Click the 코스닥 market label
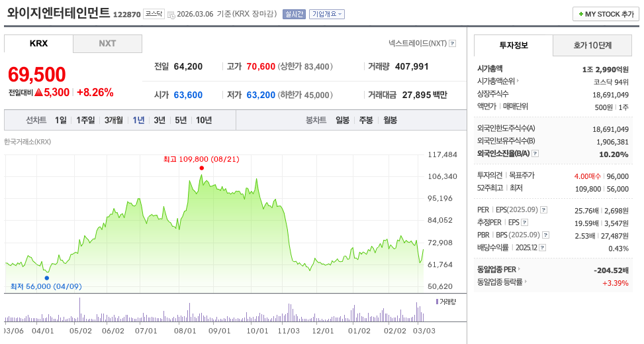644x344 pixels. [x=154, y=14]
